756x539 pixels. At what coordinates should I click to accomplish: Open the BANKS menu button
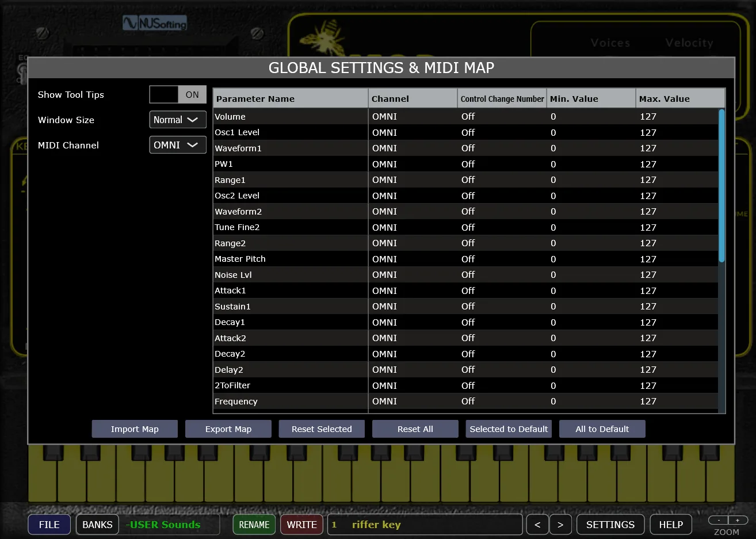coord(97,525)
